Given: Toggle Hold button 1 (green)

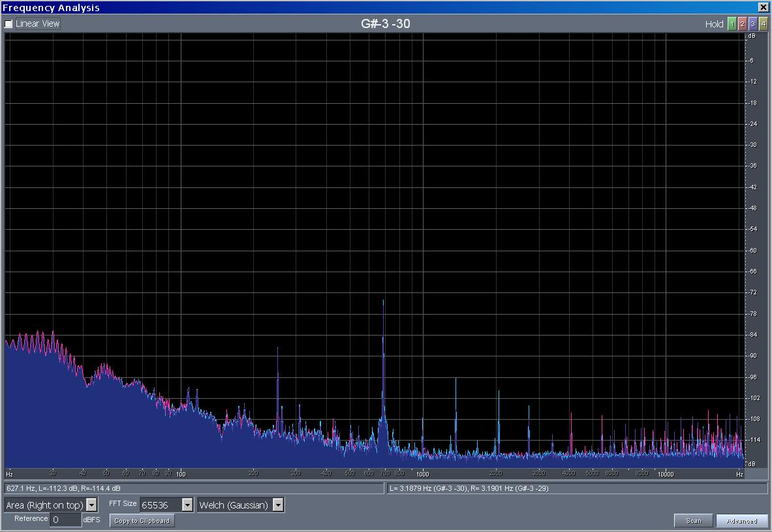Looking at the screenshot, I should click(732, 23).
